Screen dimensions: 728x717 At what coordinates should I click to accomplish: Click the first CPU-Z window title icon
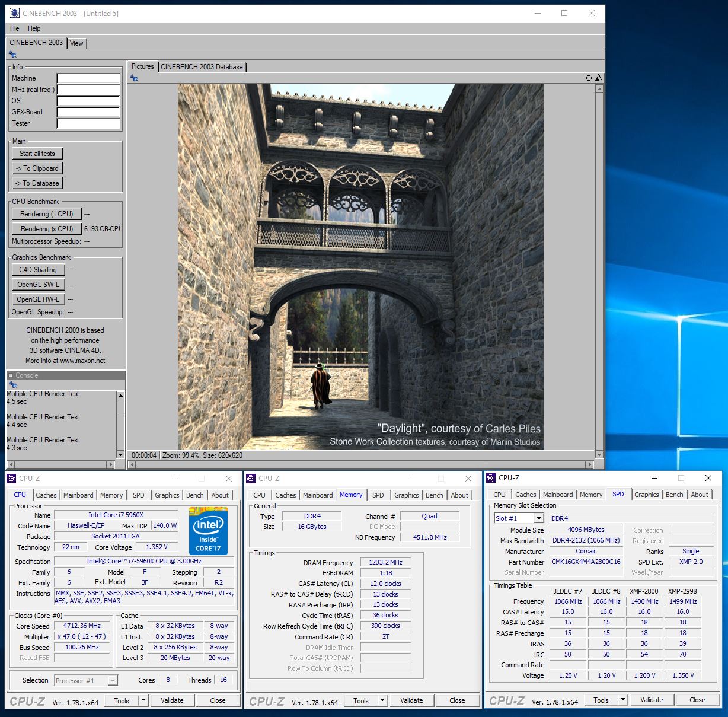pos(11,479)
